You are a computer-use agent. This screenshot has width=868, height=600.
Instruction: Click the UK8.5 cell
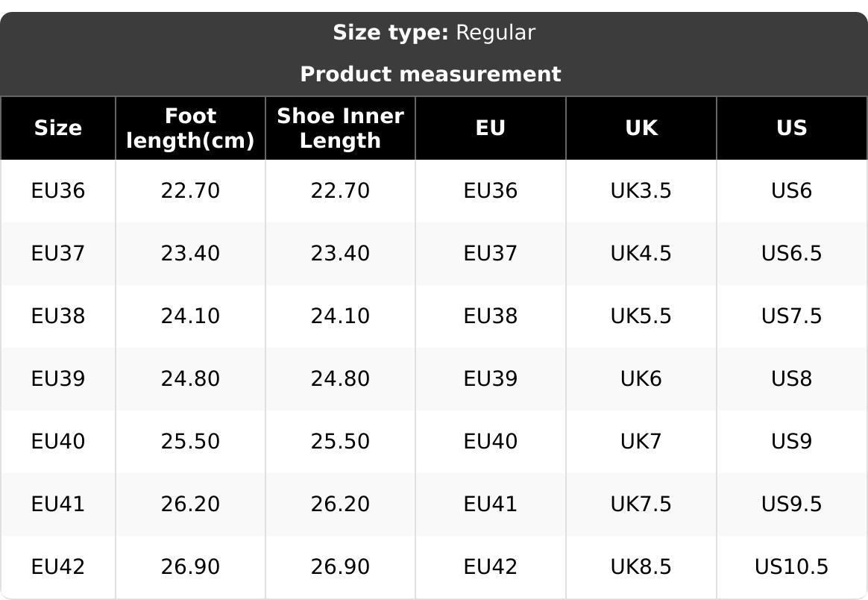(641, 567)
